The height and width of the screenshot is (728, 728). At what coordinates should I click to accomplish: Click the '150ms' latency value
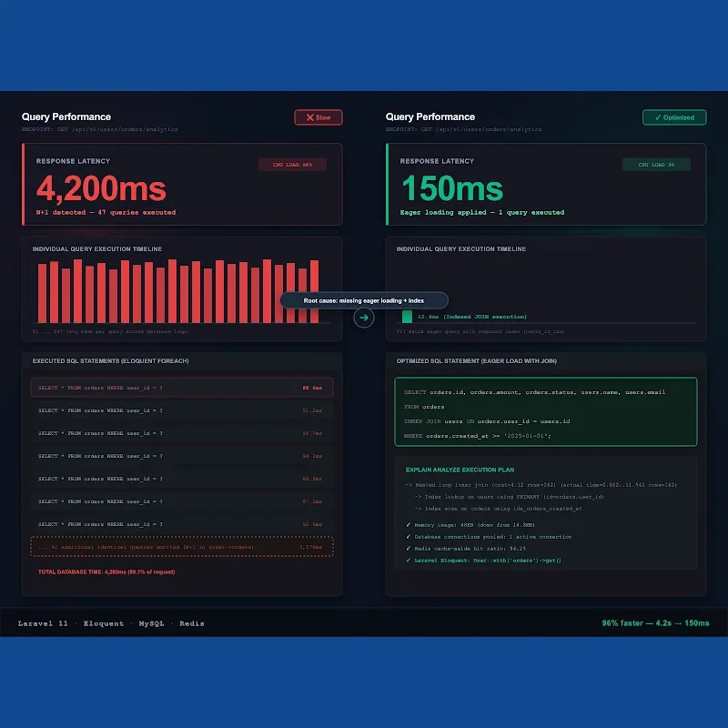click(452, 188)
